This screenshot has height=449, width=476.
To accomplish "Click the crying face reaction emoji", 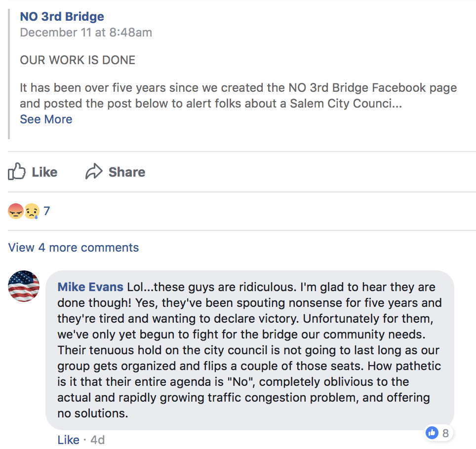I will point(32,211).
